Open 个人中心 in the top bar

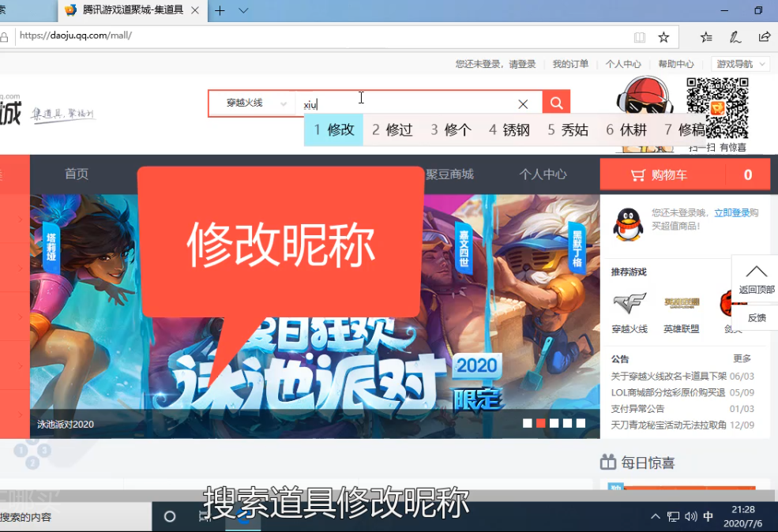(623, 64)
